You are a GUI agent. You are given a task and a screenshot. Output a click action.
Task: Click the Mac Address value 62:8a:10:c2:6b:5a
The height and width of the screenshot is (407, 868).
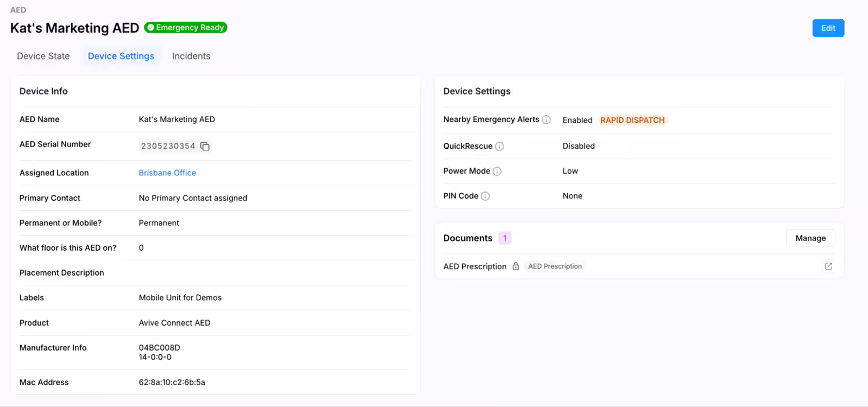coord(172,383)
